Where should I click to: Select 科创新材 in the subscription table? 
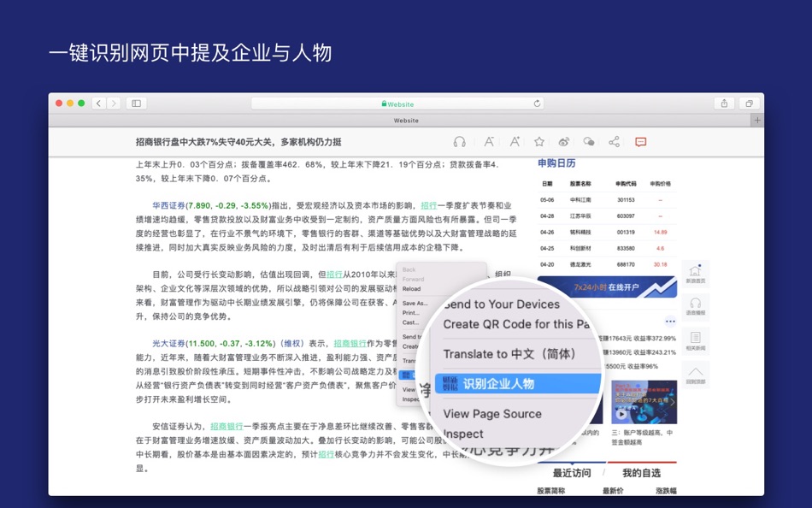point(580,248)
